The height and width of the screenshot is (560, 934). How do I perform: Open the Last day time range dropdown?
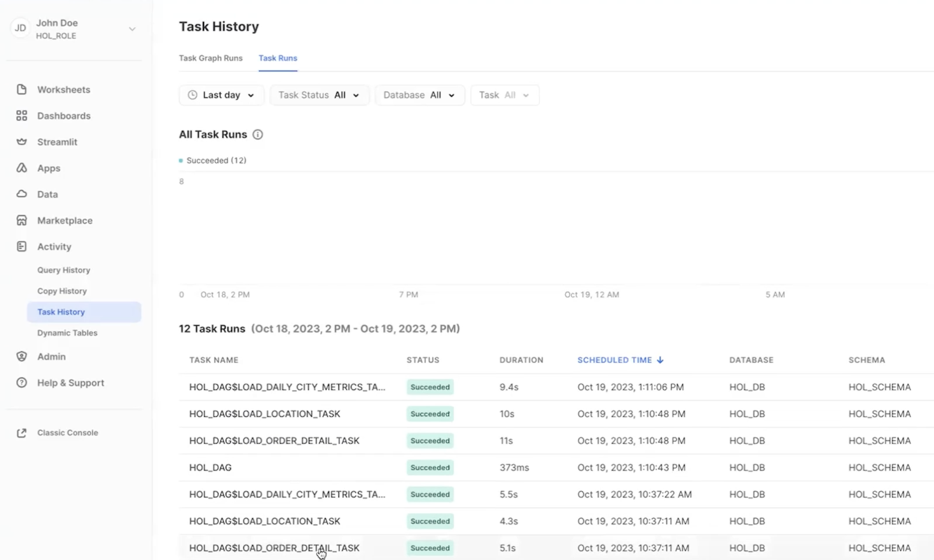[x=221, y=95]
